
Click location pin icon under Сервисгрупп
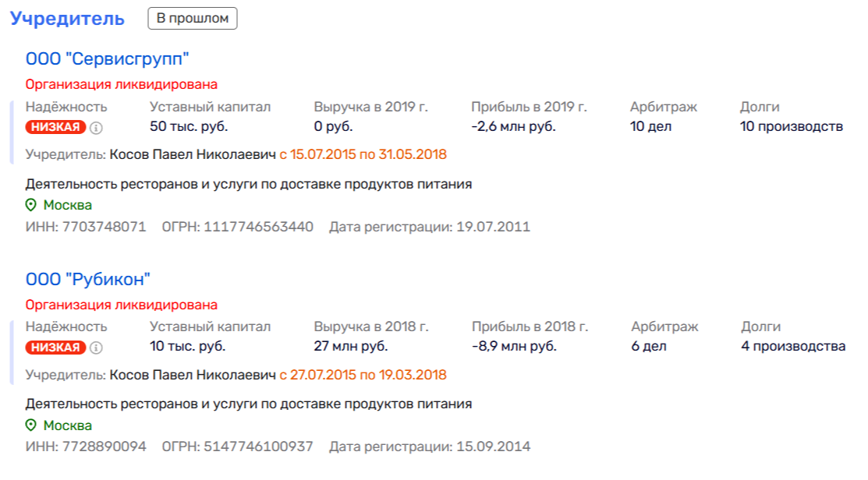coord(31,206)
